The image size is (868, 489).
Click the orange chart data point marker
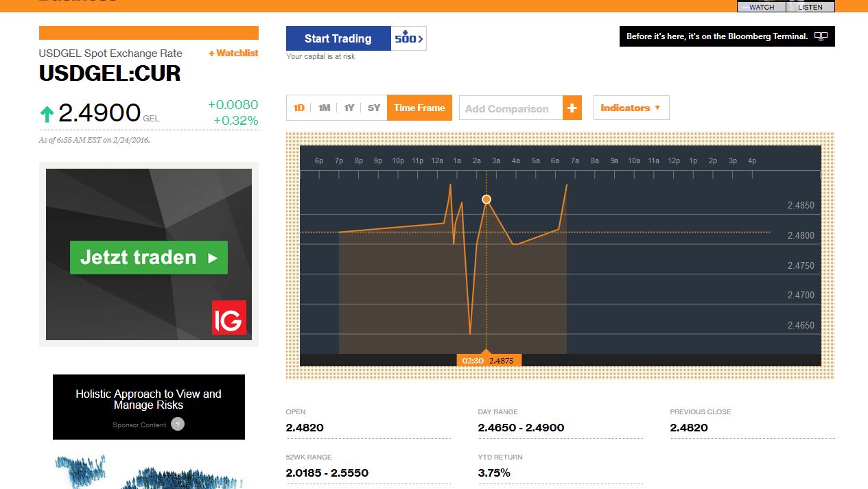pos(486,200)
